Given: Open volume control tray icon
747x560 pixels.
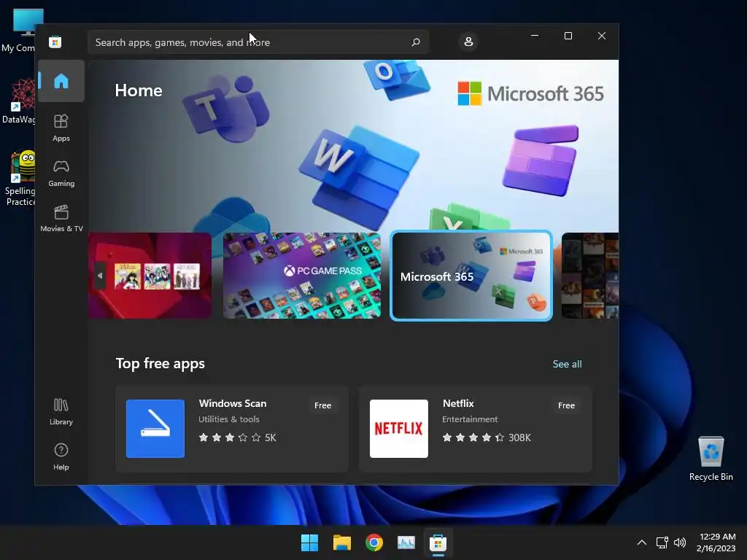Looking at the screenshot, I should (x=680, y=542).
